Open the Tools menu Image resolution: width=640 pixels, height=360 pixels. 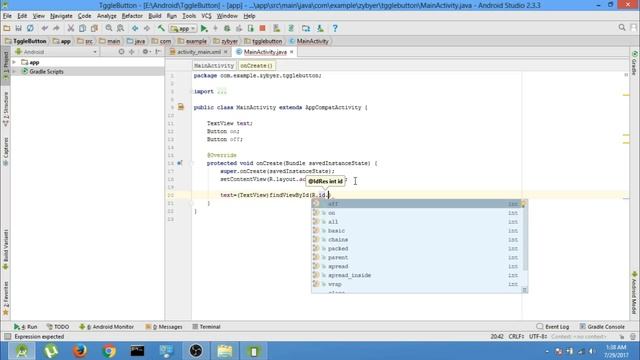(189, 16)
